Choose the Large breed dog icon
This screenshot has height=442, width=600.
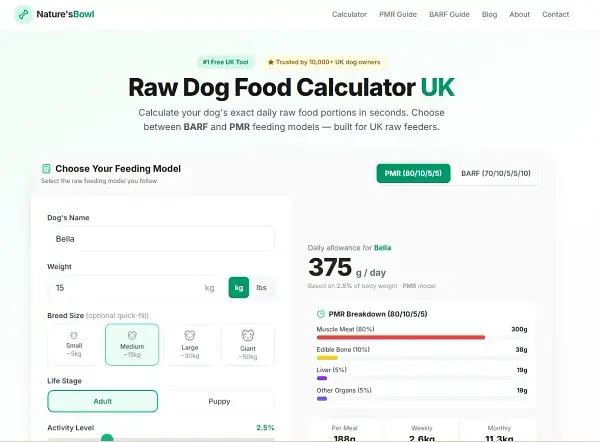point(189,336)
